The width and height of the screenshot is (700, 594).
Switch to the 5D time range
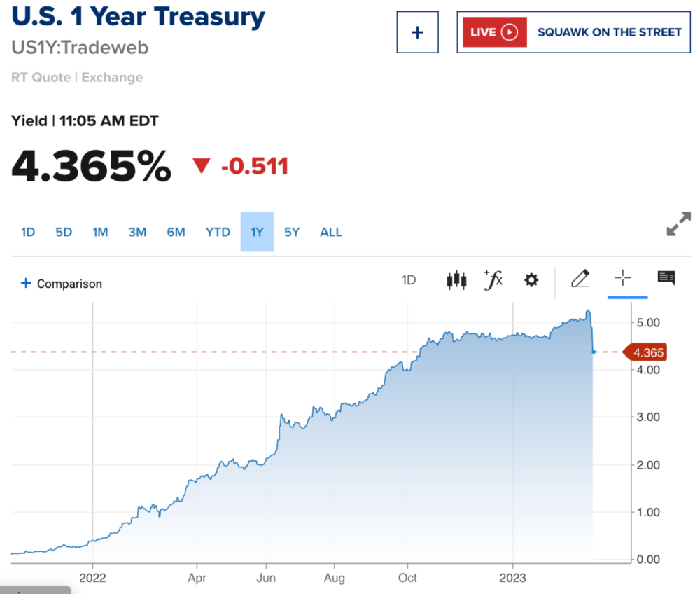point(64,232)
